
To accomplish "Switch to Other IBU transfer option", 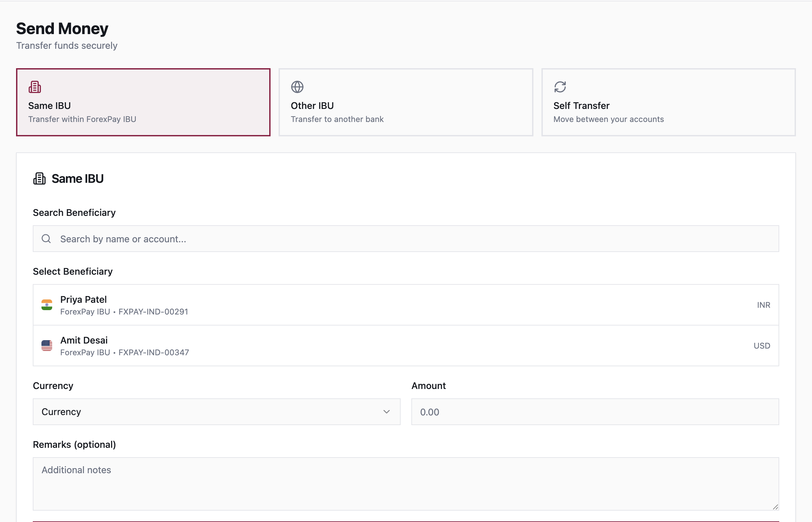I will click(406, 102).
